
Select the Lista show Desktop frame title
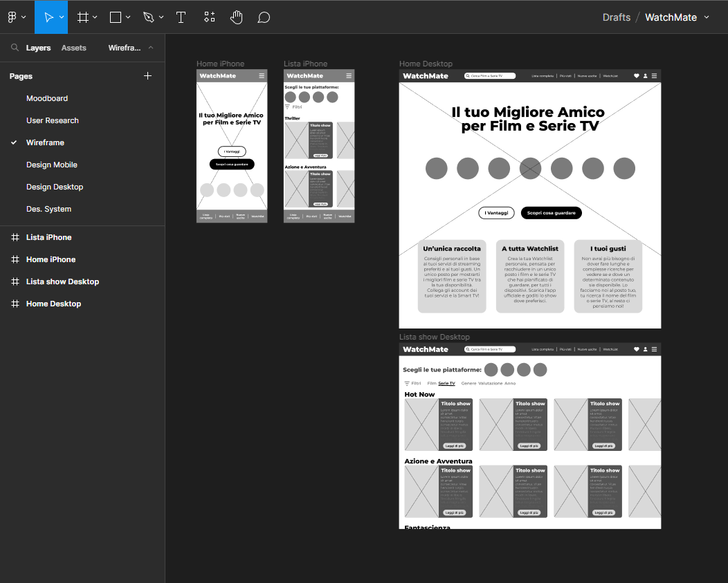click(x=435, y=337)
